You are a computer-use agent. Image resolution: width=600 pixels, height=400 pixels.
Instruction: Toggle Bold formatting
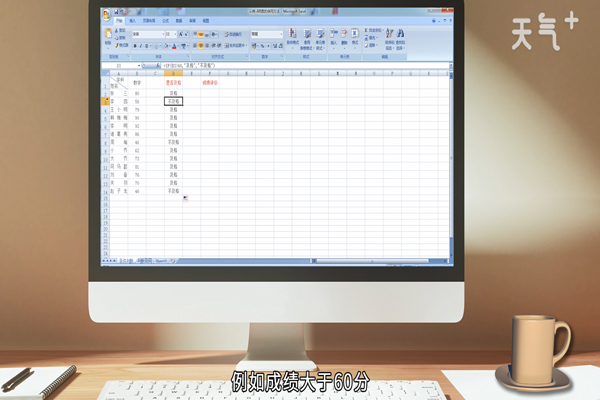pyautogui.click(x=135, y=46)
